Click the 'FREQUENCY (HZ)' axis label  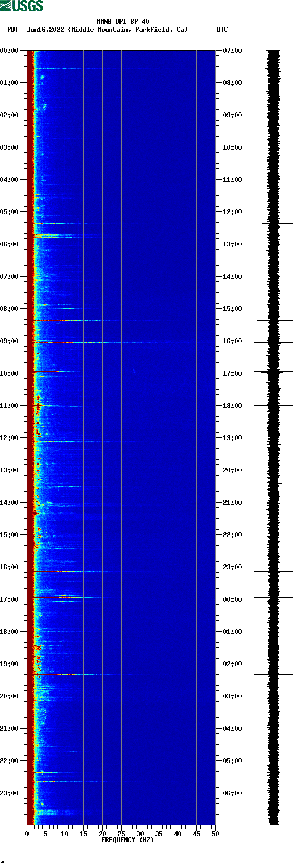point(128,840)
